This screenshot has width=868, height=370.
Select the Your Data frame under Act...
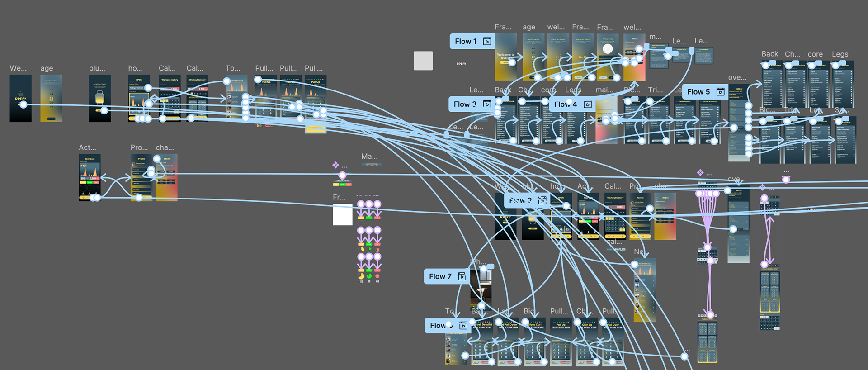(90, 178)
